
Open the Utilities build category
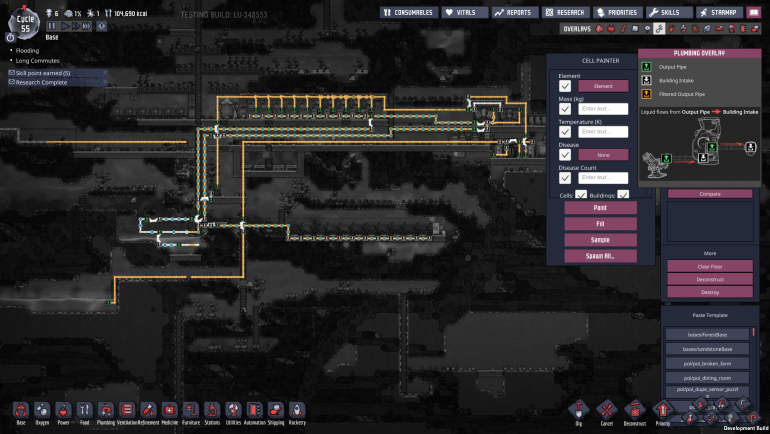click(x=233, y=410)
